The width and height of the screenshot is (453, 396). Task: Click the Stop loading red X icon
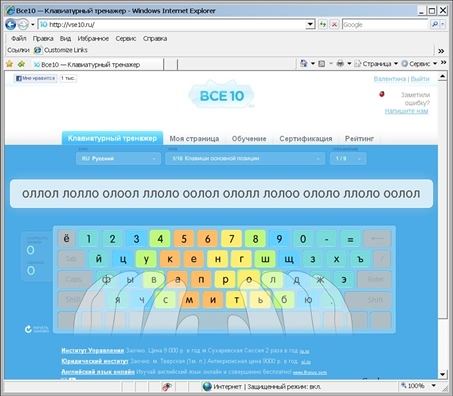click(334, 24)
